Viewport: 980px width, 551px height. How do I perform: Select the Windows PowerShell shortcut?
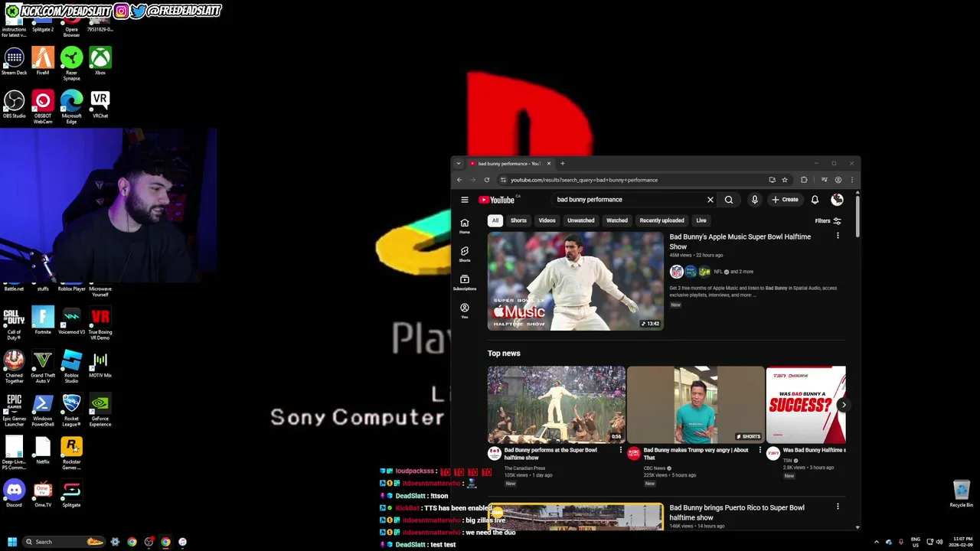coord(43,410)
